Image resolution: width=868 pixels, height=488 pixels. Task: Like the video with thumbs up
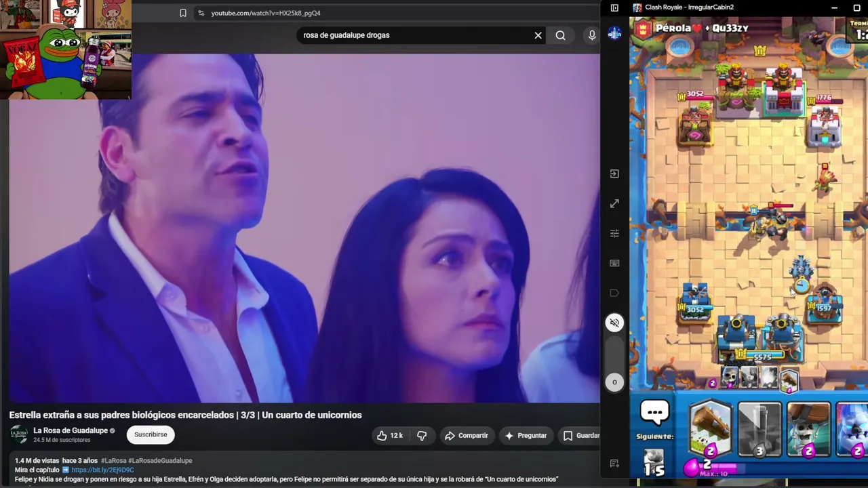click(x=390, y=436)
